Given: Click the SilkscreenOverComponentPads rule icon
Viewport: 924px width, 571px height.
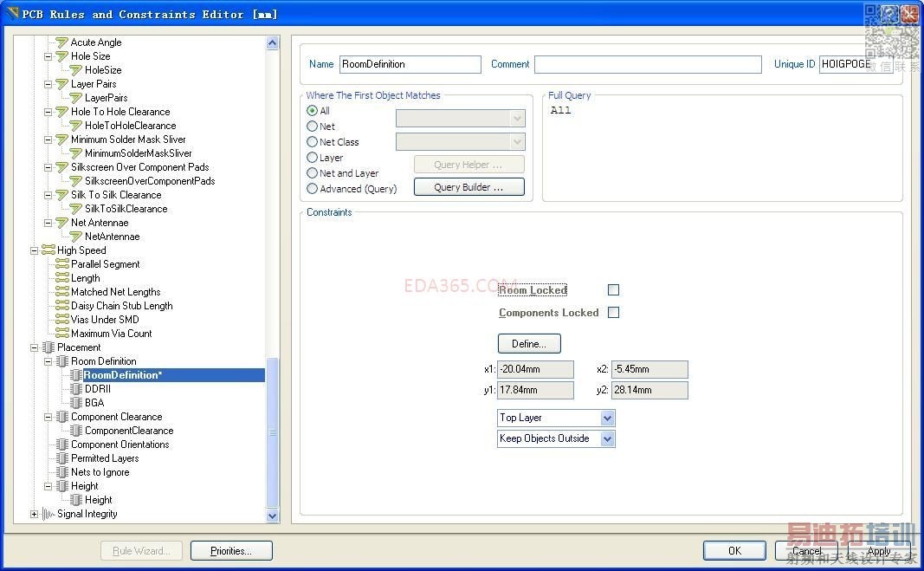Looking at the screenshot, I should click(x=76, y=181).
